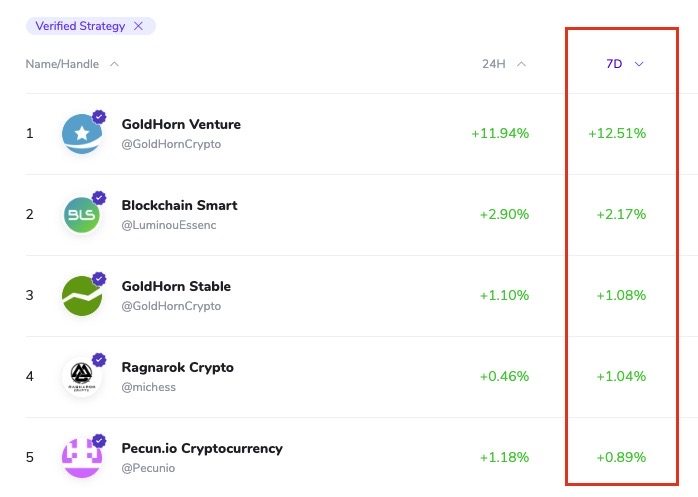Click the Ragnarok Crypto logo avatar
This screenshot has width=698, height=497.
click(81, 377)
